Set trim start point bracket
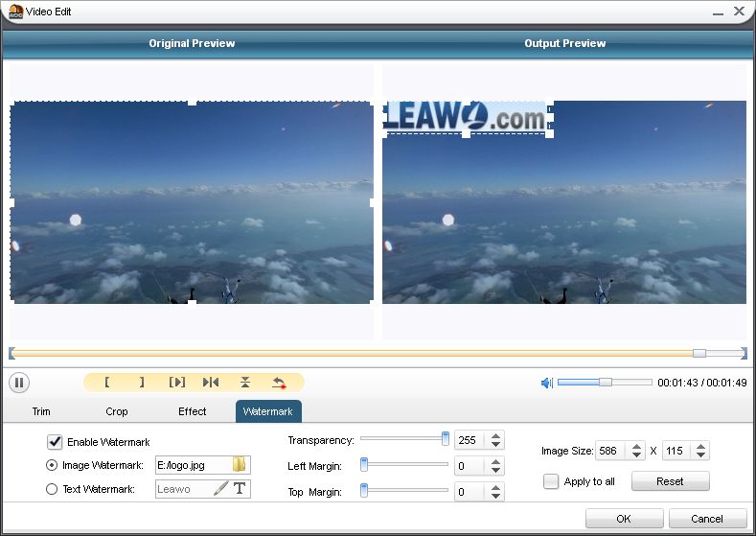756x536 pixels. click(106, 382)
